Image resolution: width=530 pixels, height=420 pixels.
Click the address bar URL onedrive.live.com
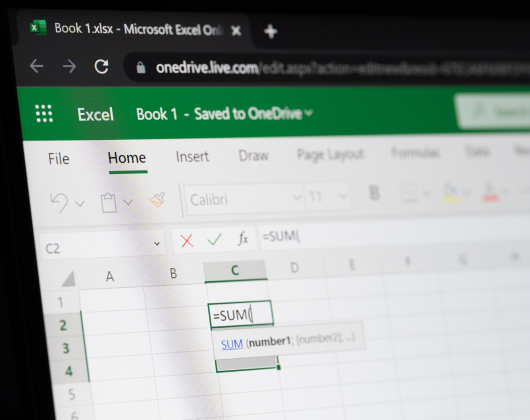coord(207,68)
